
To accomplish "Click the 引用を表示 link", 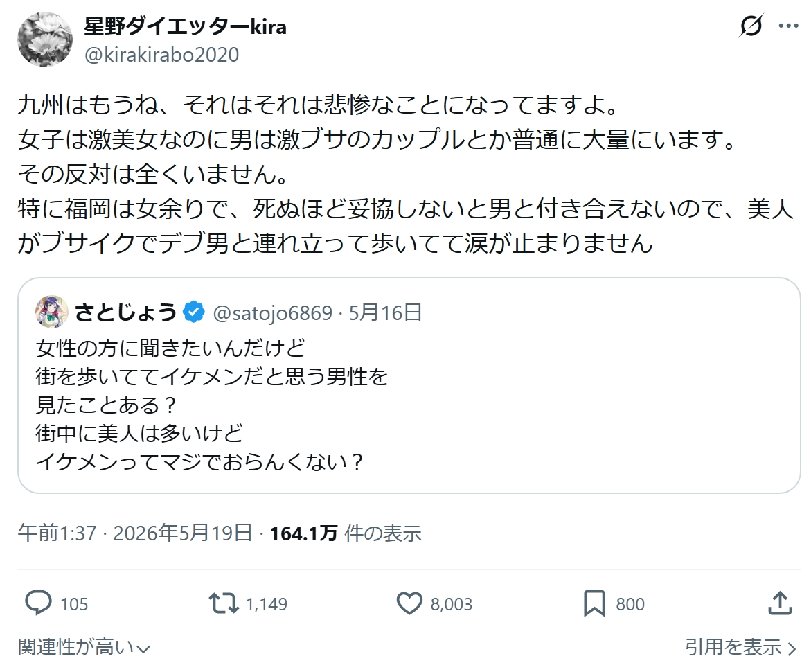I will click(x=740, y=647).
